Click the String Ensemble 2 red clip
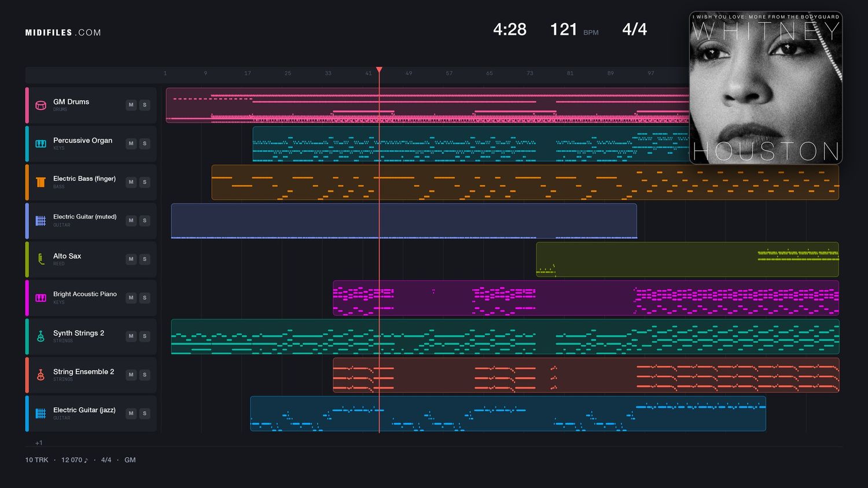This screenshot has height=488, width=868. (x=586, y=375)
